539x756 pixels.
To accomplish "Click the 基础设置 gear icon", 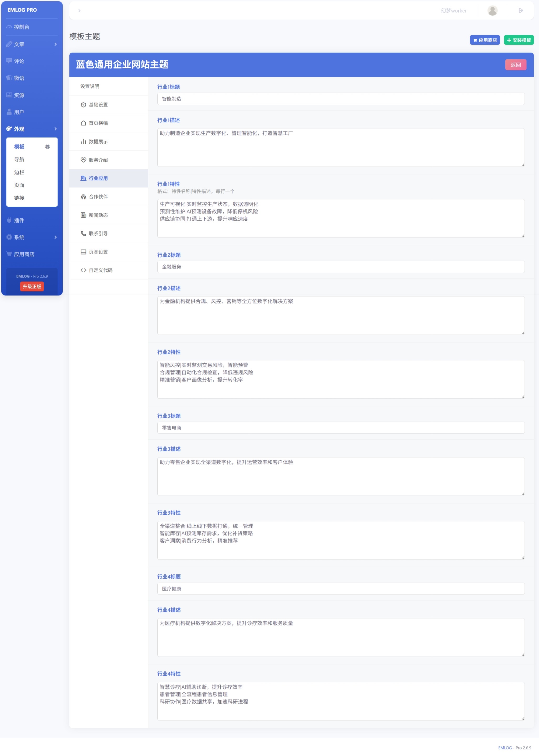I will [x=83, y=105].
